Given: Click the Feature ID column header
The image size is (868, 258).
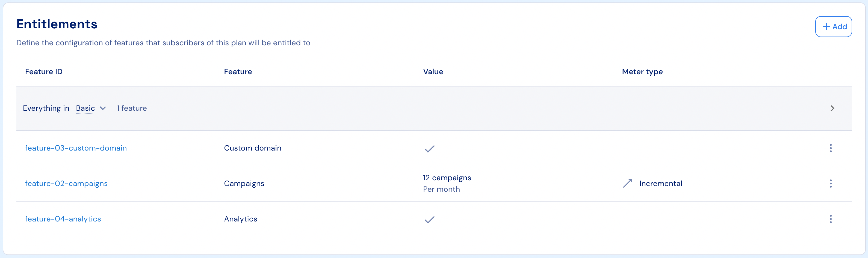Looking at the screenshot, I should click(44, 72).
